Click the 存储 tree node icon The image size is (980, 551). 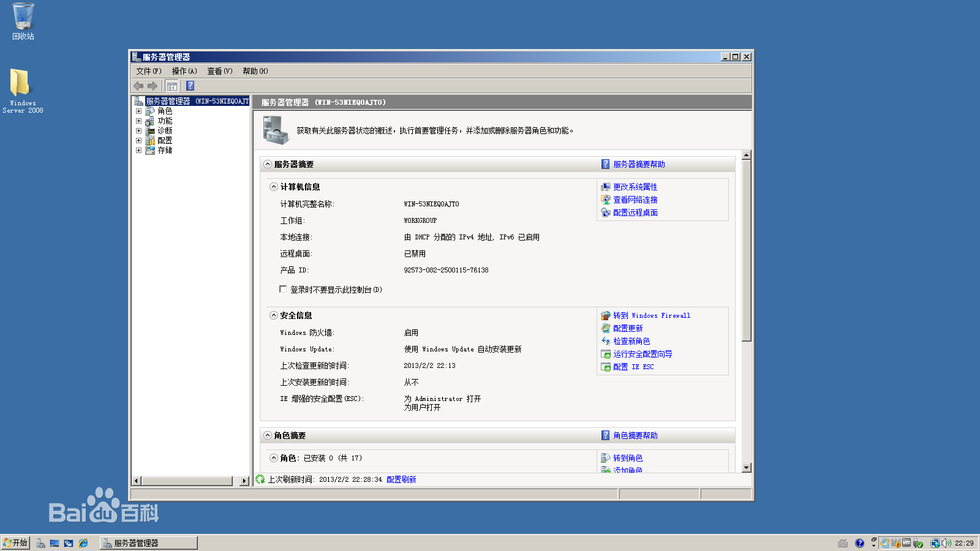pyautogui.click(x=150, y=150)
